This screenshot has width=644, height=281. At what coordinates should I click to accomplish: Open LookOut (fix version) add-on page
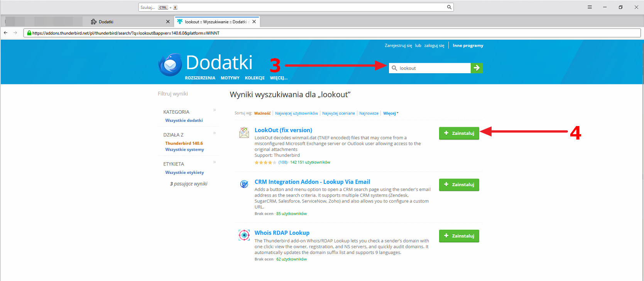click(x=283, y=130)
